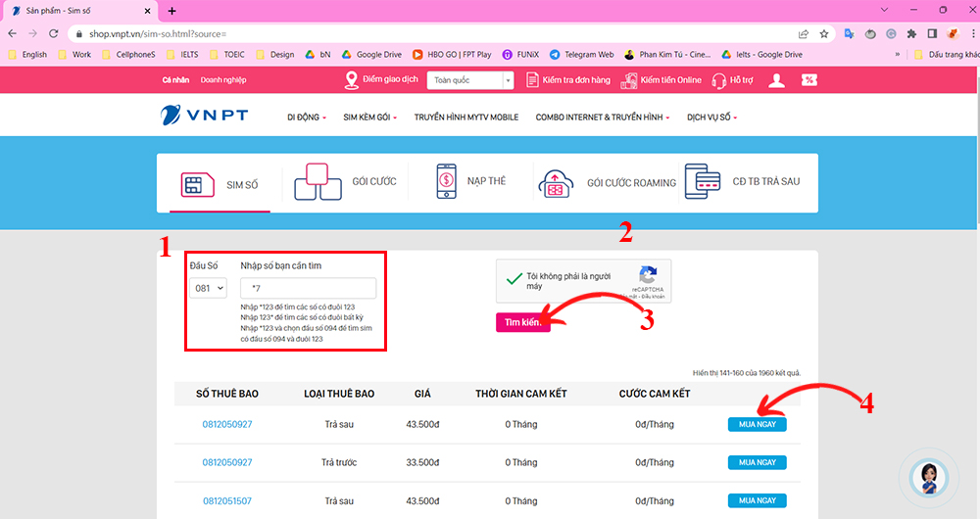Viewport: 980px width, 519px height.
Task: Toggle the reCAPTCHA 'Tôi không phải là người máy' checkbox
Action: [x=514, y=279]
